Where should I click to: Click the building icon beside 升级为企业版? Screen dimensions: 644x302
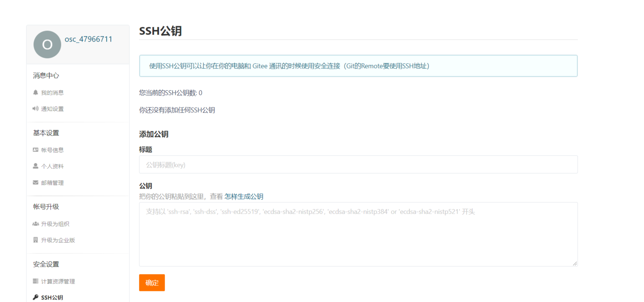click(x=35, y=240)
